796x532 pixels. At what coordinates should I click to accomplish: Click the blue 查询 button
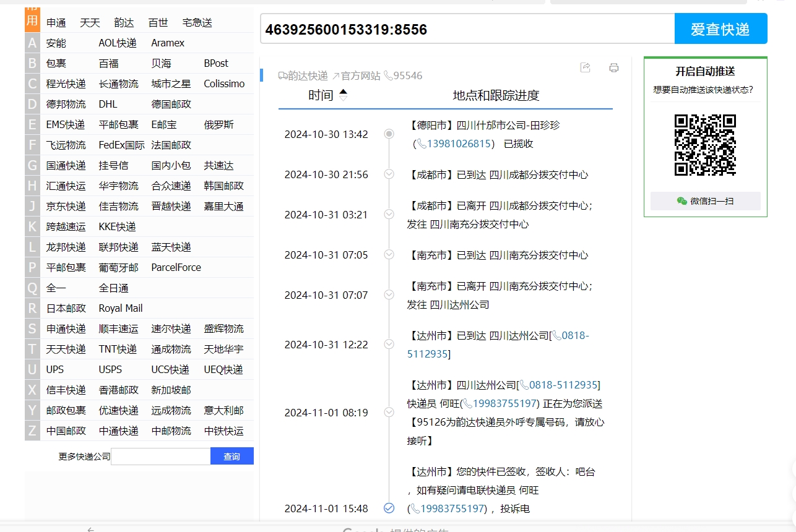(231, 457)
